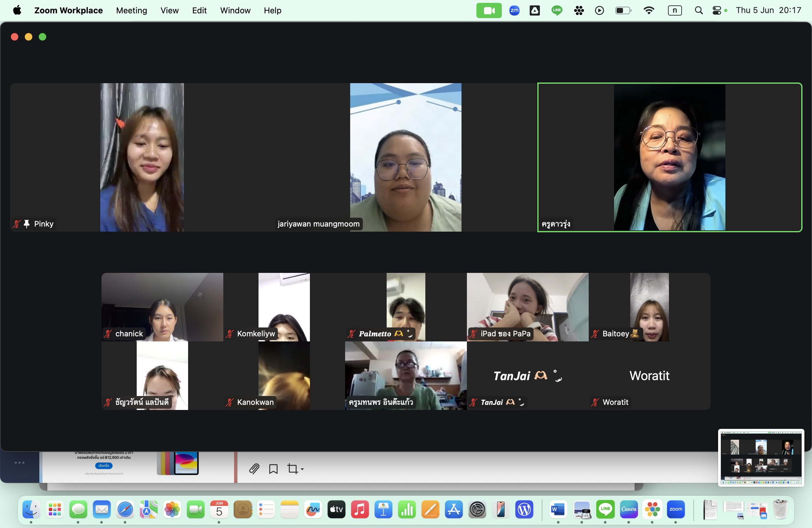Open Microsoft Word from the Dock
This screenshot has width=812, height=528.
[558, 509]
